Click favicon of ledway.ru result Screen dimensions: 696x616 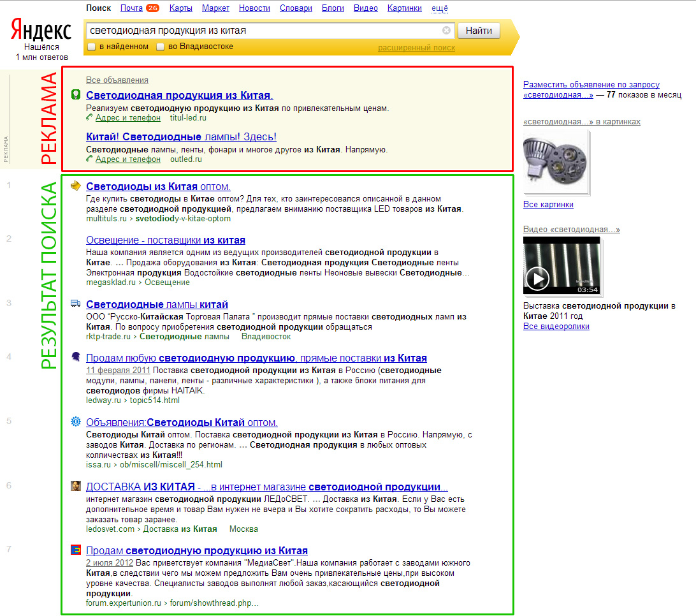click(x=76, y=356)
